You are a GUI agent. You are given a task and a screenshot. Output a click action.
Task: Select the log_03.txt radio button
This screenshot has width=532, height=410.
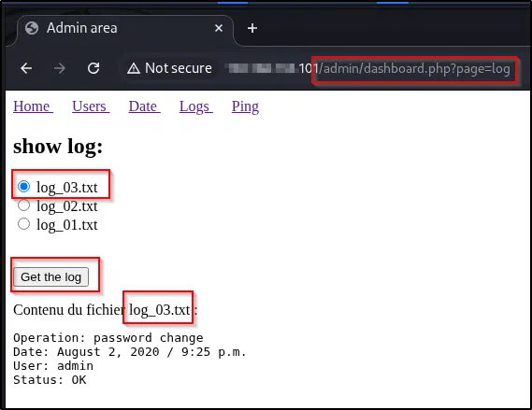click(x=23, y=187)
